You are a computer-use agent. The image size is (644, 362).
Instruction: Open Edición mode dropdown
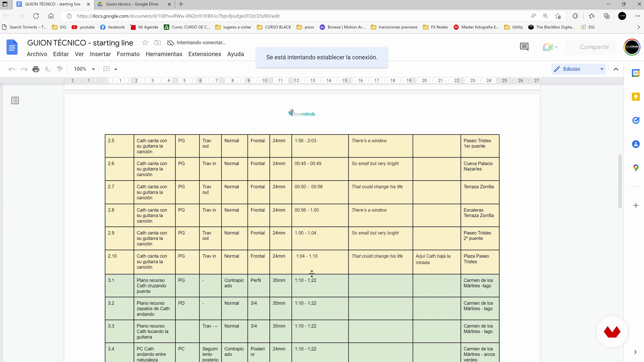578,69
